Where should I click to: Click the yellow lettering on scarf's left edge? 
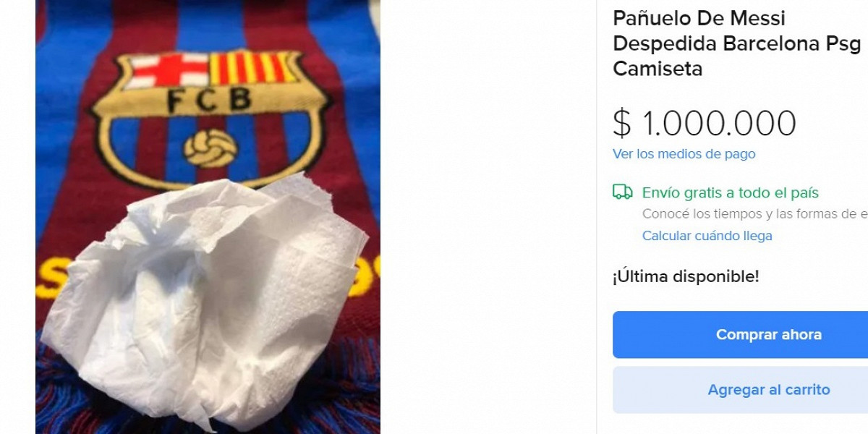pyautogui.click(x=46, y=278)
